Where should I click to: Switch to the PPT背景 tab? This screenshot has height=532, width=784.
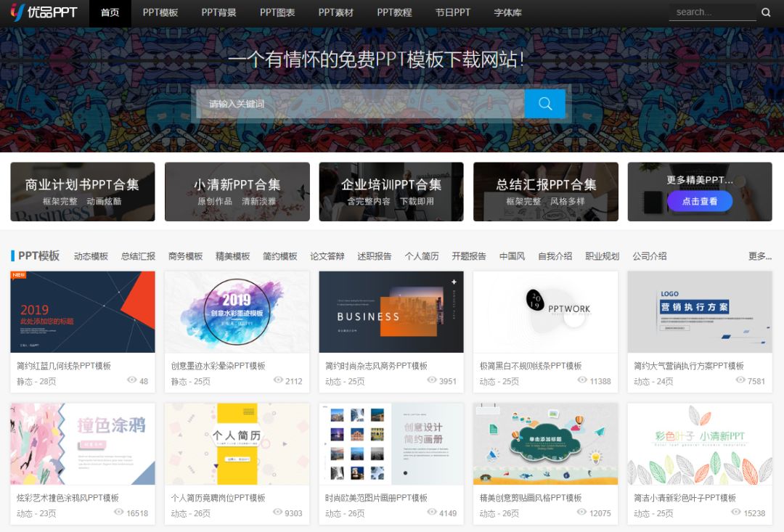[x=219, y=12]
